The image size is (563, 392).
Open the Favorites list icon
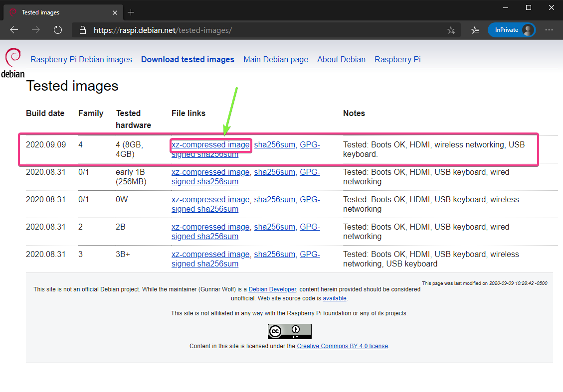point(475,30)
